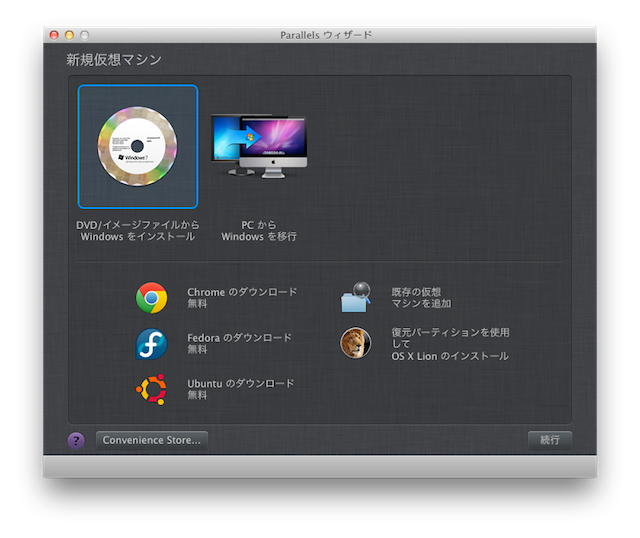640x538 pixels.
Task: Click '無料' under Chrome download
Action: coord(197,304)
